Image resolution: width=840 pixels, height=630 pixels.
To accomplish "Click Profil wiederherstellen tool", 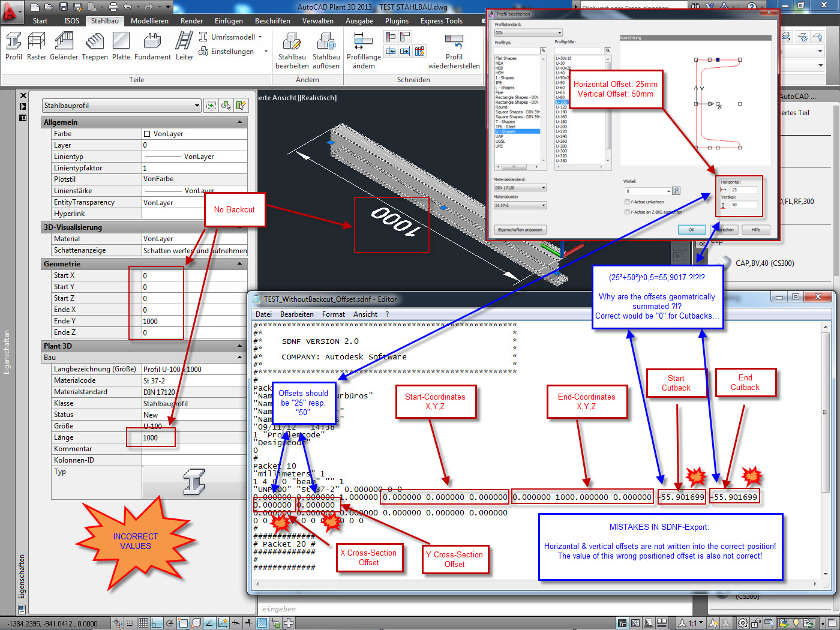I will point(454,50).
